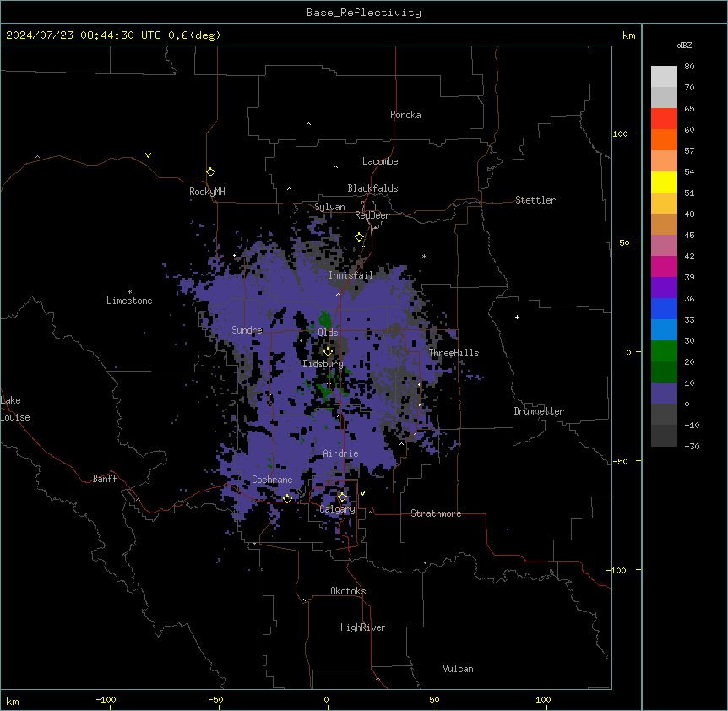This screenshot has height=711, width=728.
Task: Click the white plus marker north of Drumheller
Action: tap(517, 317)
